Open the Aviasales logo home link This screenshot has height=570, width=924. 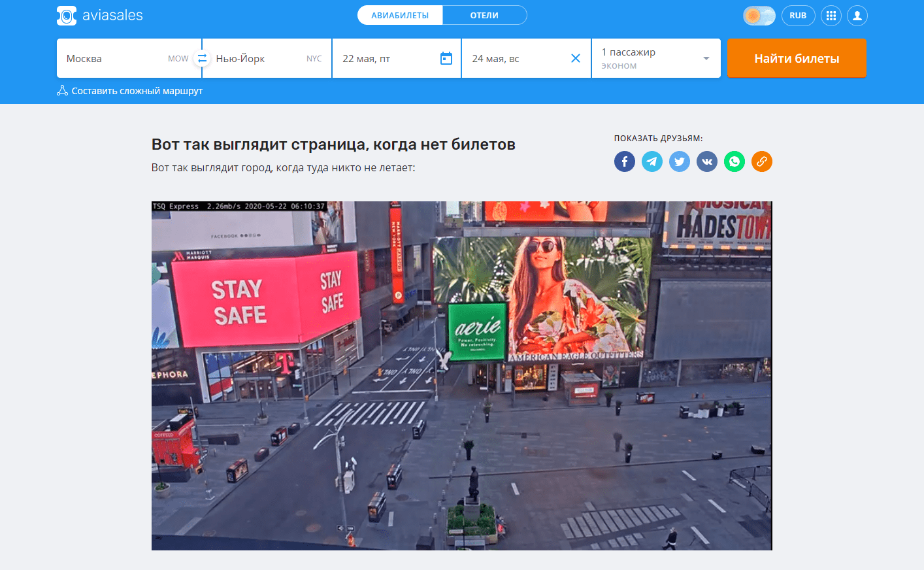pos(100,15)
